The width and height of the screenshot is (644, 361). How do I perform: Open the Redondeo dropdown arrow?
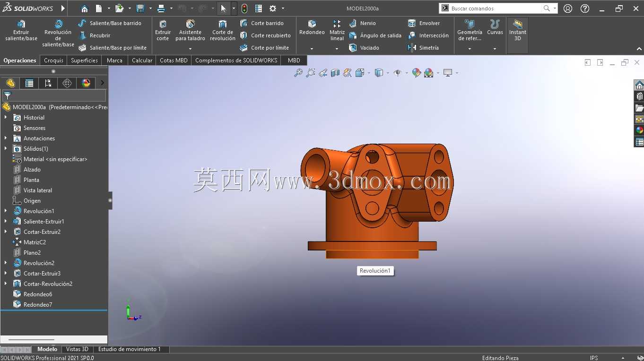tap(312, 49)
